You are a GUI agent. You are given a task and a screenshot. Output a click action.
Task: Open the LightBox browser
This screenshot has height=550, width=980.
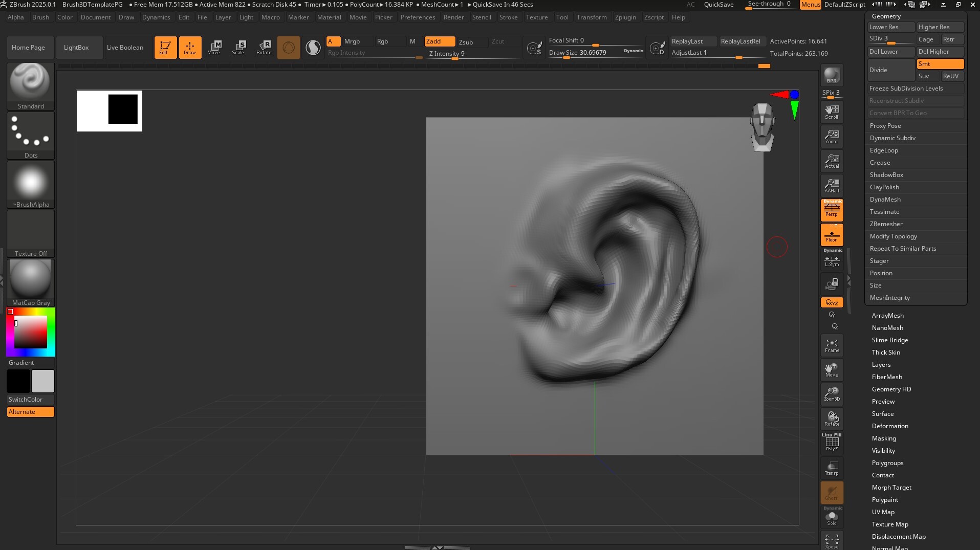(x=75, y=47)
